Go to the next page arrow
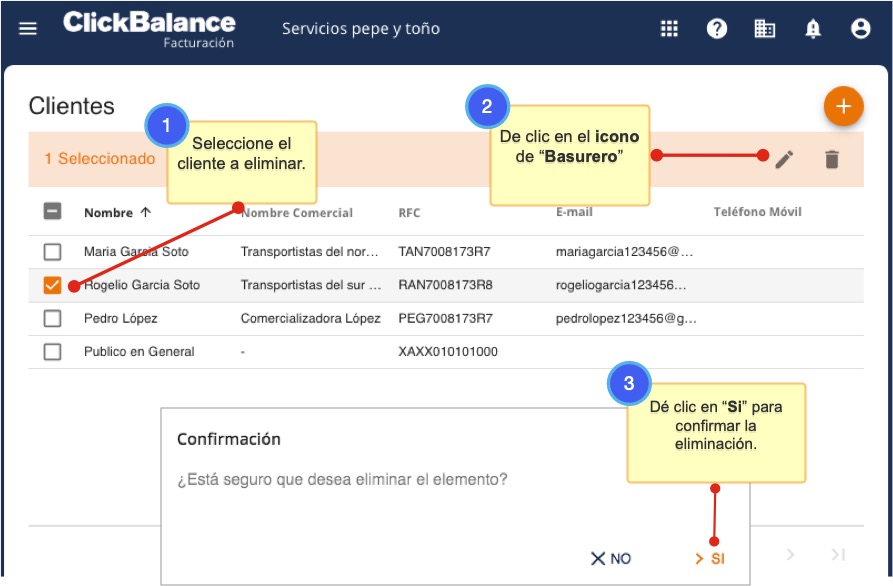Screen dimensions: 893x586 790,554
